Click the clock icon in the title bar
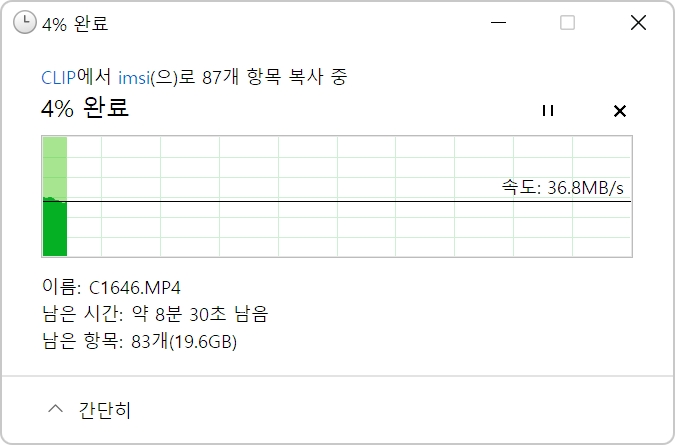The height and width of the screenshot is (445, 675). 25,22
